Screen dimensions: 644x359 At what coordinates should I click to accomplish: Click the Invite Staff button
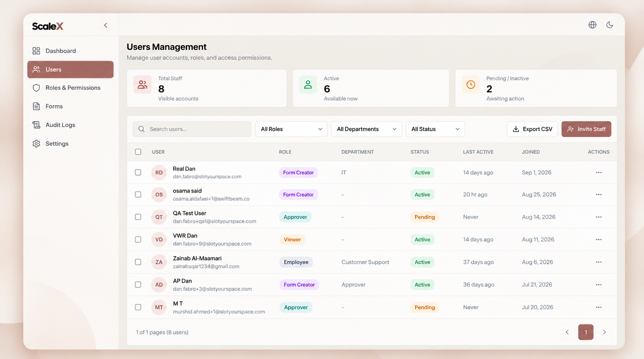(586, 129)
